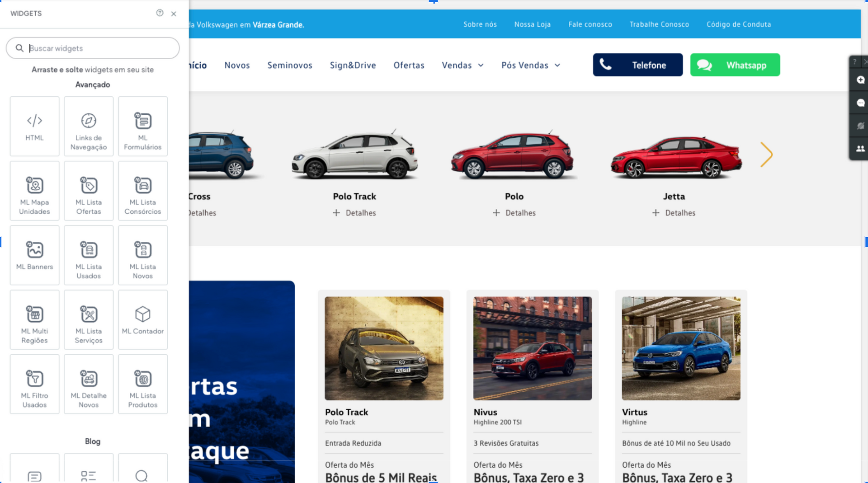Show the next cars with the carousel arrow

(766, 155)
